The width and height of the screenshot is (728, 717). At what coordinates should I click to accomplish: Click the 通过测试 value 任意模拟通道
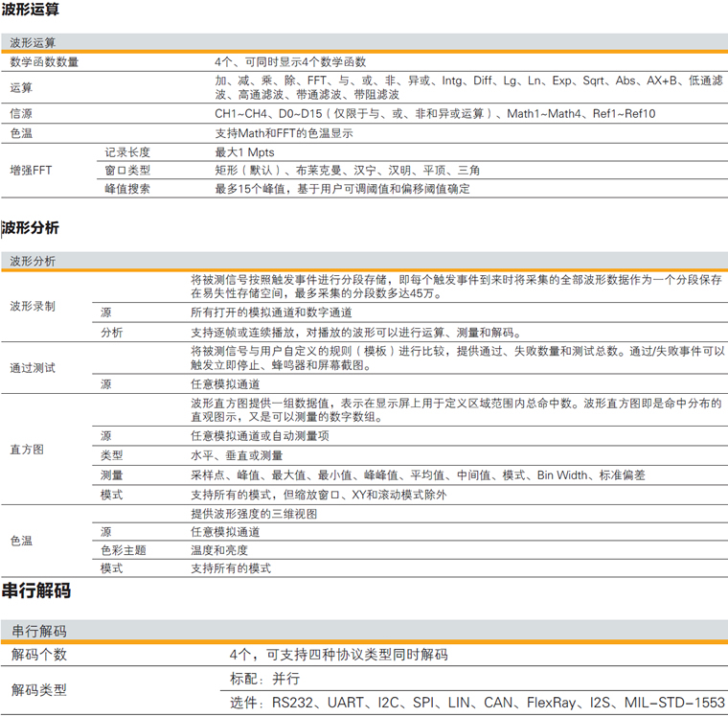pos(225,384)
